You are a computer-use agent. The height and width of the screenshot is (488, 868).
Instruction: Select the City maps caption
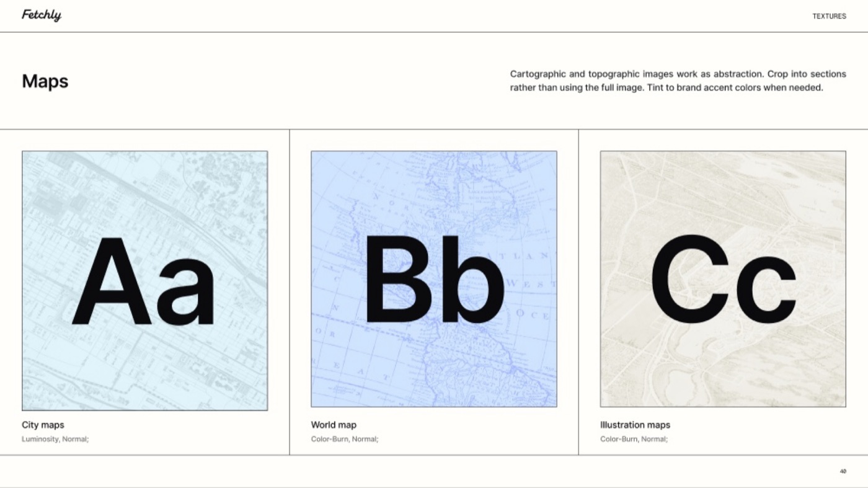[43, 425]
